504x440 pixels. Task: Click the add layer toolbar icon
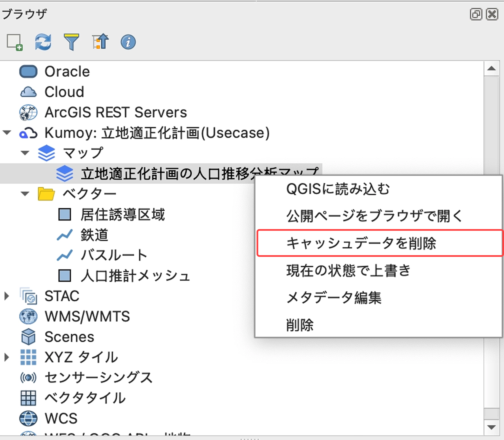click(15, 41)
